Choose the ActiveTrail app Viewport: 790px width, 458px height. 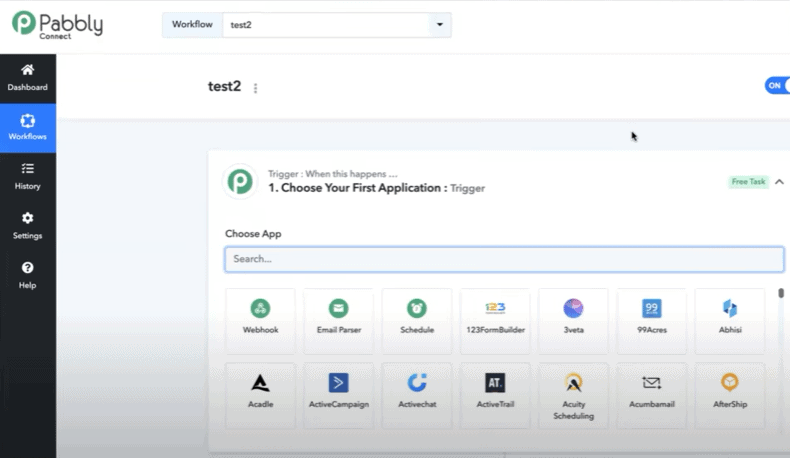pos(495,396)
